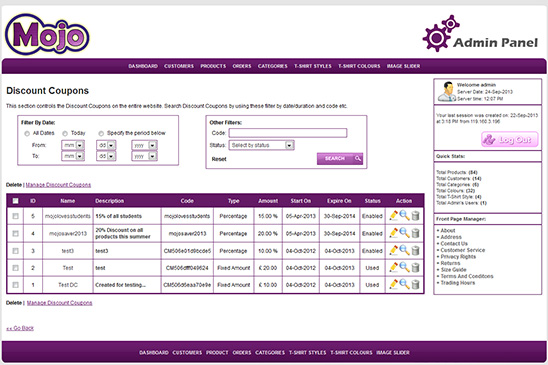Open Image Slider in footer navigation

click(x=393, y=352)
